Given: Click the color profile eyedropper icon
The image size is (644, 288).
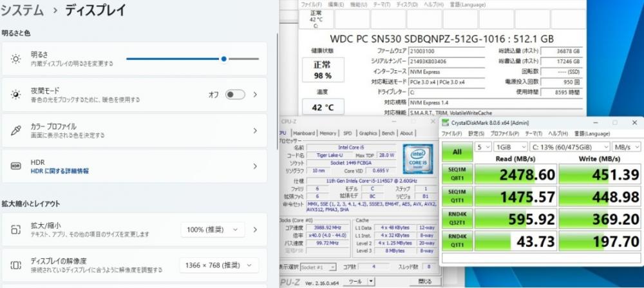Looking at the screenshot, I should click(x=15, y=131).
